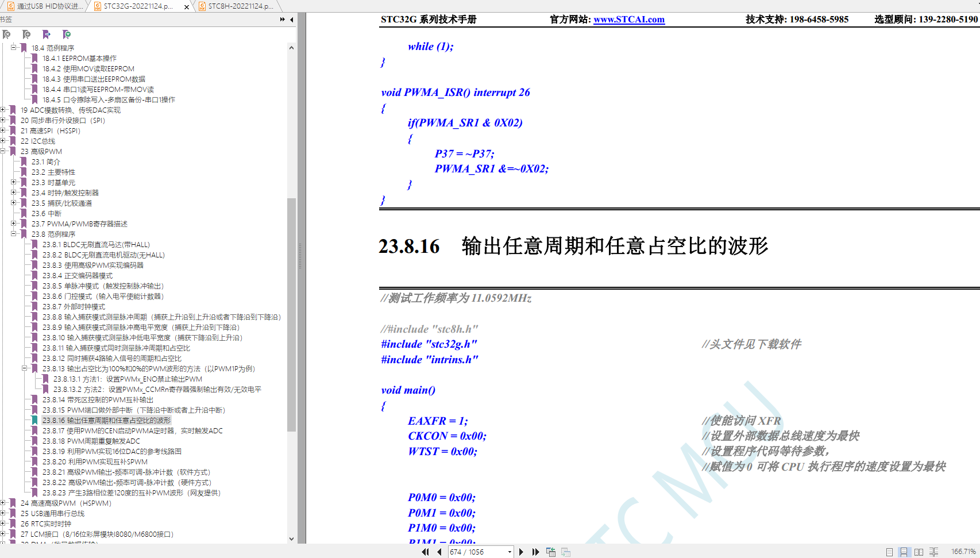980x558 pixels.
Task: Open bookmark 23.8.1 BLDC无刷直流马达(带HALL)
Action: (96, 245)
